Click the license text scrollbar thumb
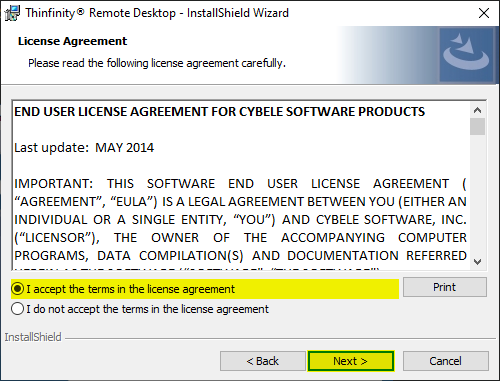 pos(477,127)
